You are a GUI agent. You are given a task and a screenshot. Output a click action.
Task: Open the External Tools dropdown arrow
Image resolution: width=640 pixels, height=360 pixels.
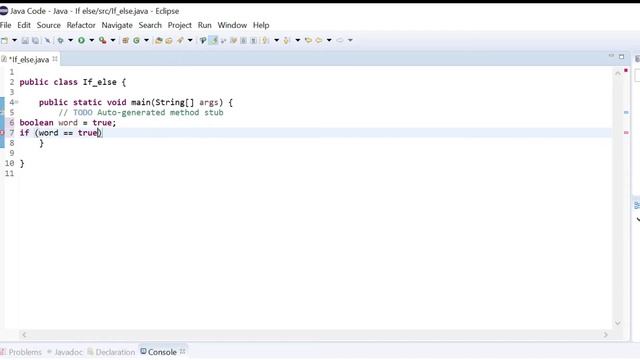coord(113,40)
